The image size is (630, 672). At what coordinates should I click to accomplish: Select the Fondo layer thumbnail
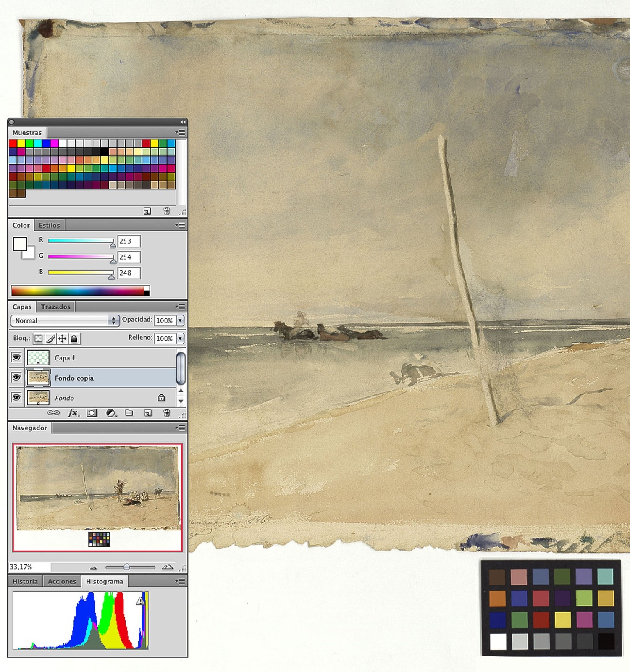[38, 397]
